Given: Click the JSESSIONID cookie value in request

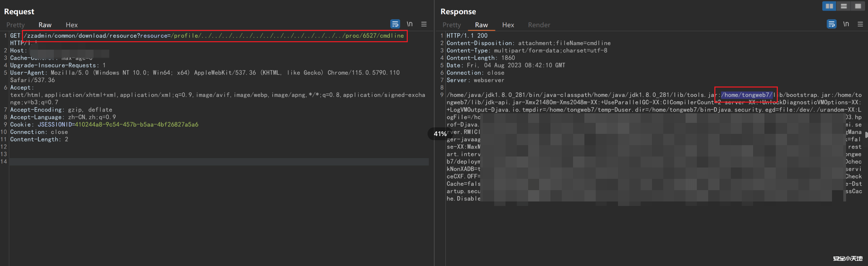Looking at the screenshot, I should pos(136,125).
